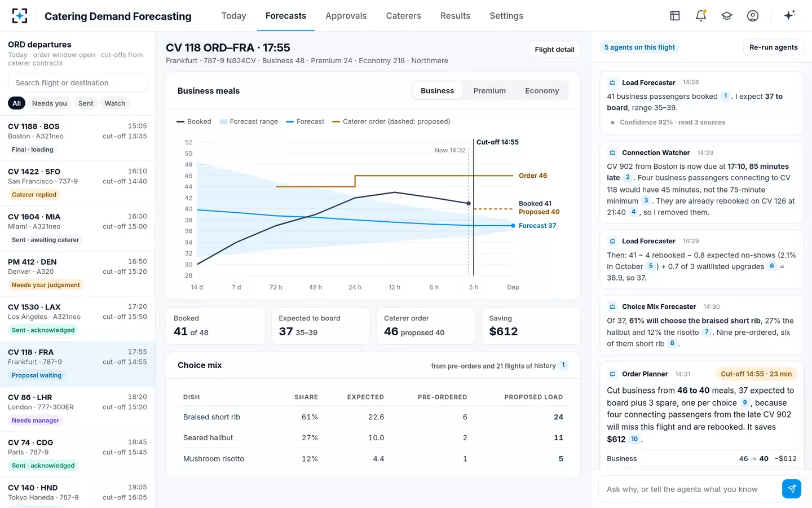The width and height of the screenshot is (812, 508).
Task: Click the 'Cut-off 14:55 · 23 min' badge
Action: coord(756,374)
